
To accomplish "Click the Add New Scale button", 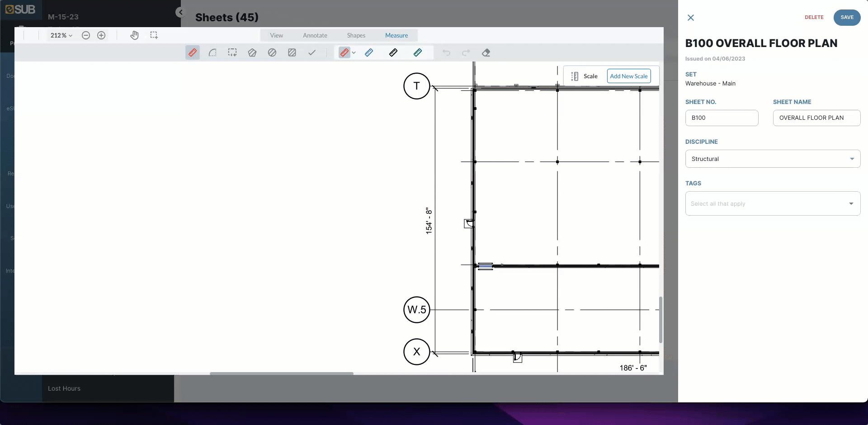I will pyautogui.click(x=629, y=76).
